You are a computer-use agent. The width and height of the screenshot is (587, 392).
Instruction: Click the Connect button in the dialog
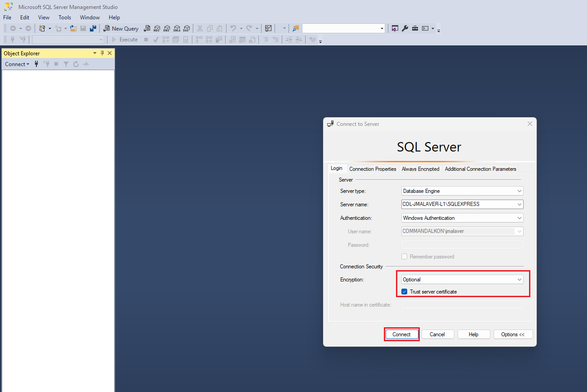coord(401,334)
